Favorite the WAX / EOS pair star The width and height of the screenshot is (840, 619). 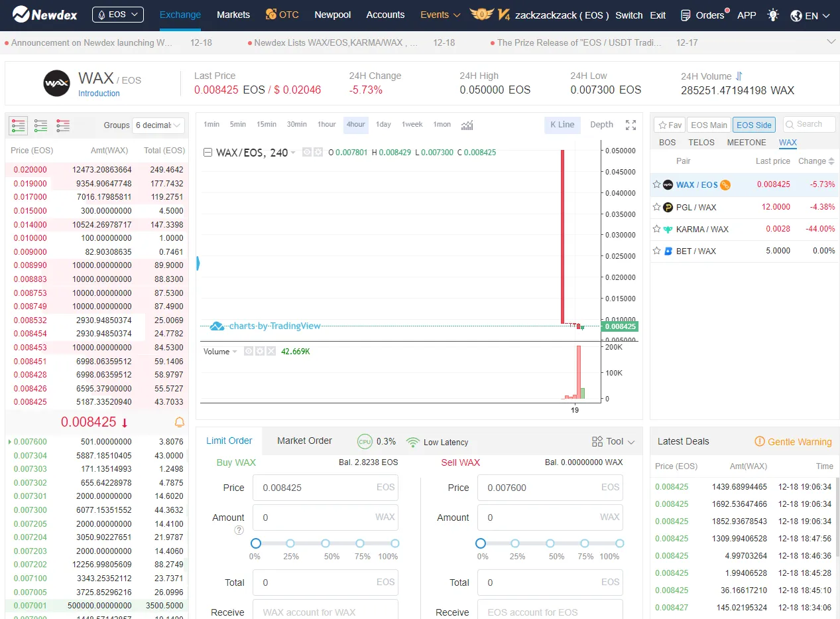tap(657, 185)
